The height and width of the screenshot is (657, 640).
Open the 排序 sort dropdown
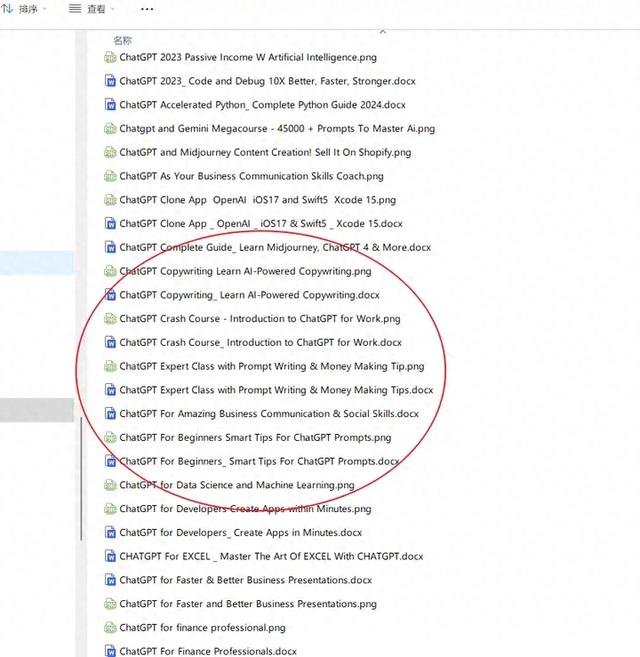(24, 8)
